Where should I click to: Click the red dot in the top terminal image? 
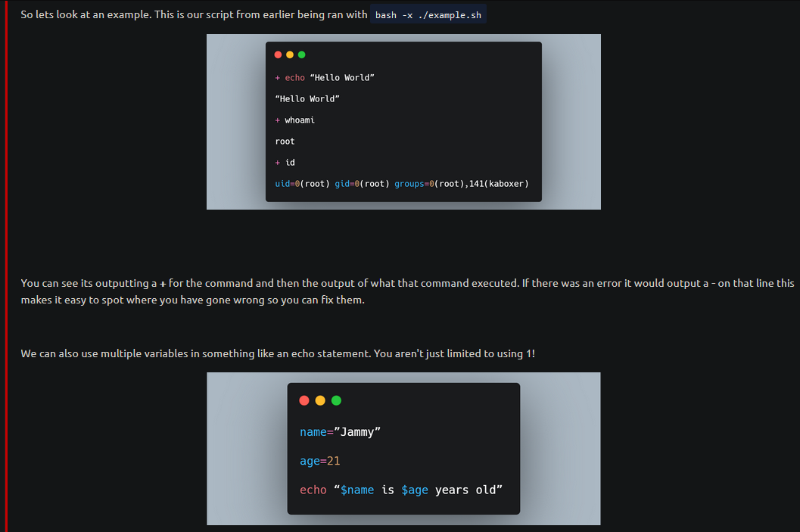(278, 54)
